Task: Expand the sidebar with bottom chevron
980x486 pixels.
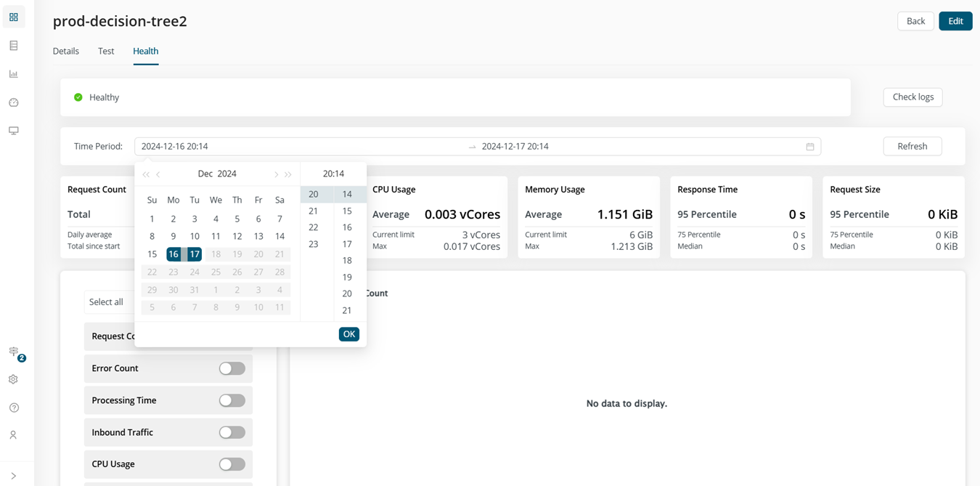Action: [x=14, y=476]
